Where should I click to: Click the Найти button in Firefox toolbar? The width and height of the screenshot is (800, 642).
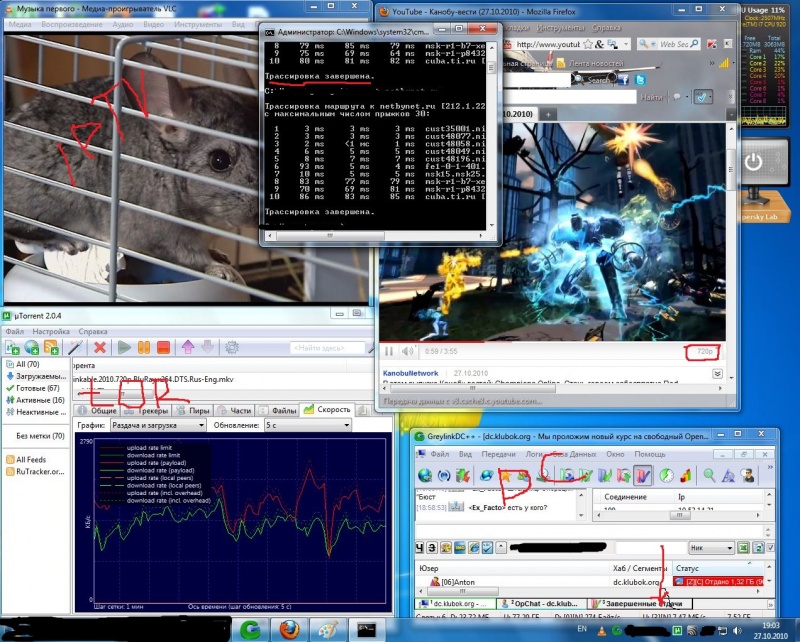click(x=651, y=97)
